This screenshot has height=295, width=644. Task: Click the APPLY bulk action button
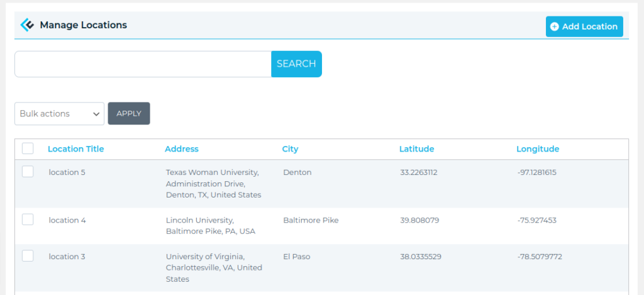pyautogui.click(x=129, y=114)
